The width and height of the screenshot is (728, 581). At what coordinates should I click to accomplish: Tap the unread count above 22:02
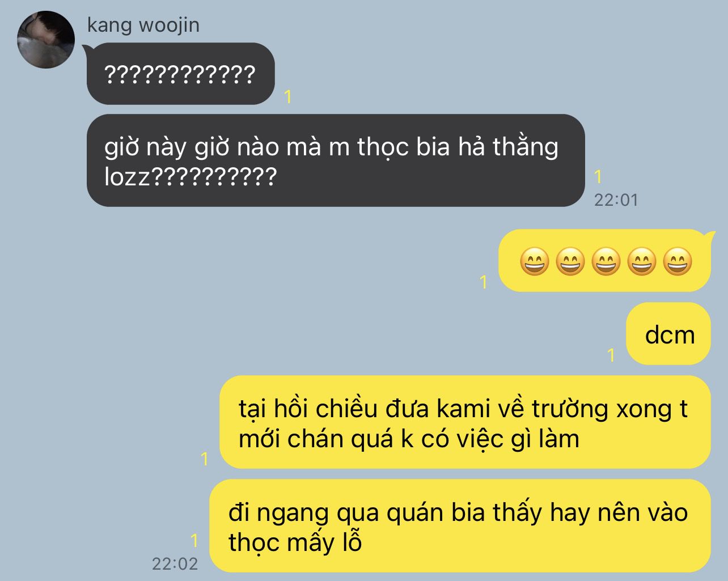[194, 540]
